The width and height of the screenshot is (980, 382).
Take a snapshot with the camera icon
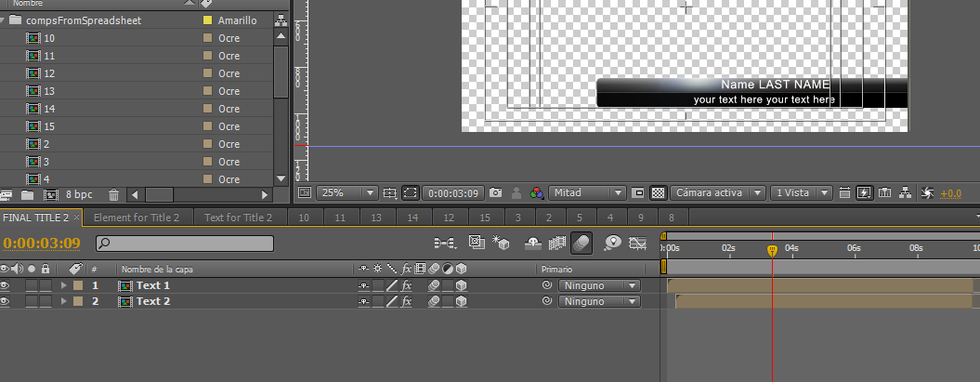pos(496,192)
